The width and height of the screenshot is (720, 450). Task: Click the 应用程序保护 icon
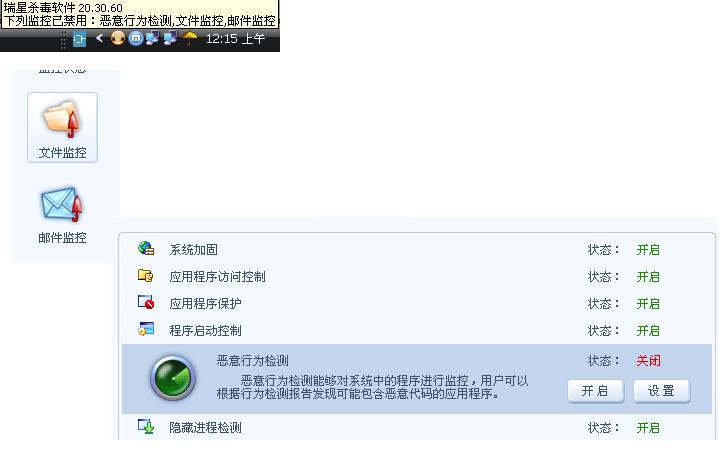[146, 302]
